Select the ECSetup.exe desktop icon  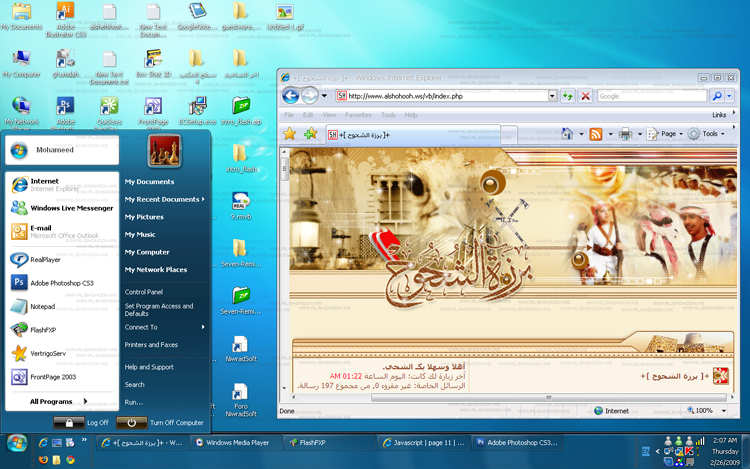pyautogui.click(x=197, y=111)
